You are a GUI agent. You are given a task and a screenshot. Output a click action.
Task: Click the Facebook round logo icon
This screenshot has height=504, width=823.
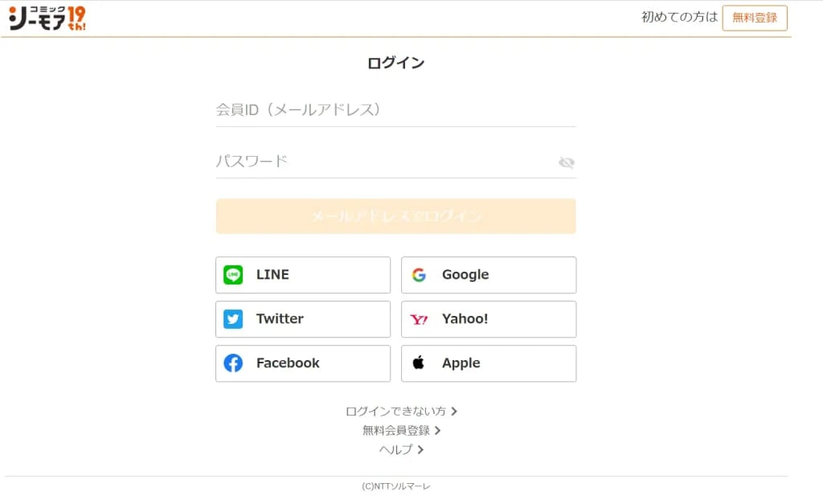click(x=233, y=363)
